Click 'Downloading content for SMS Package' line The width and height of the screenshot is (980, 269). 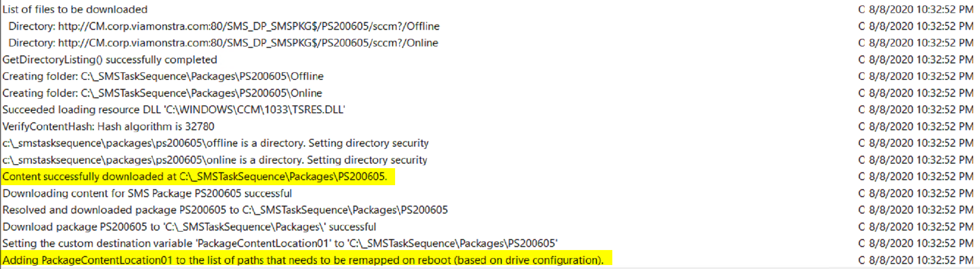[x=147, y=194]
